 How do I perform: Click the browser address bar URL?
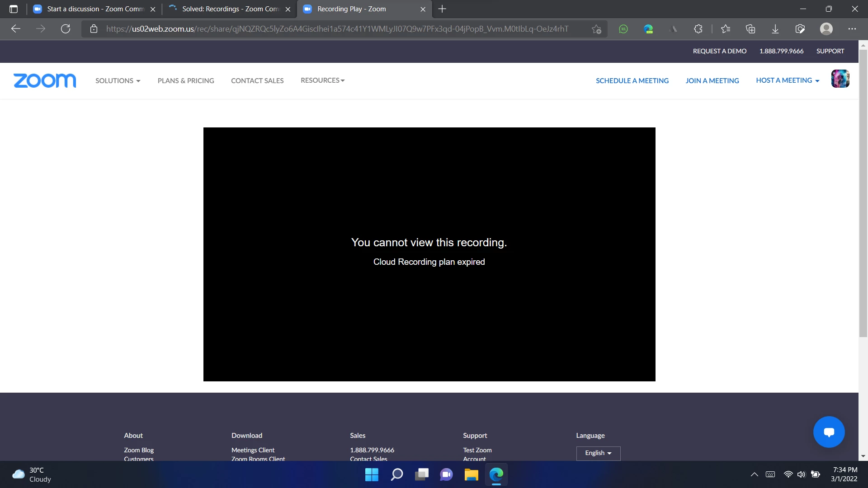[x=337, y=29]
